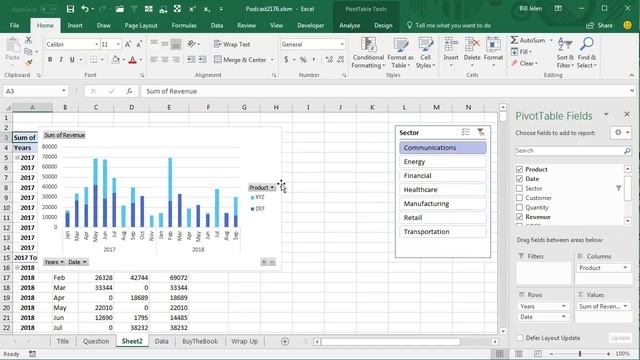Viewport: 640px width, 360px height.
Task: Toggle the Product field checkbox
Action: pos(519,169)
